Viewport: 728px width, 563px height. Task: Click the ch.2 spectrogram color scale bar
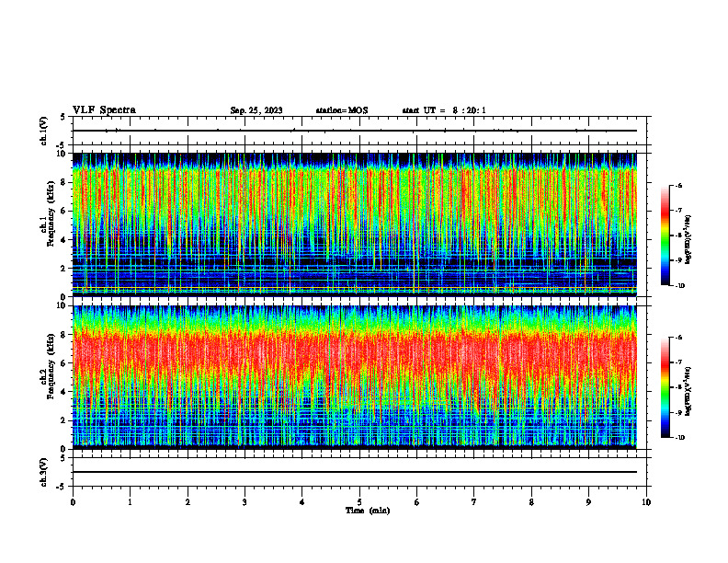pyautogui.click(x=665, y=387)
